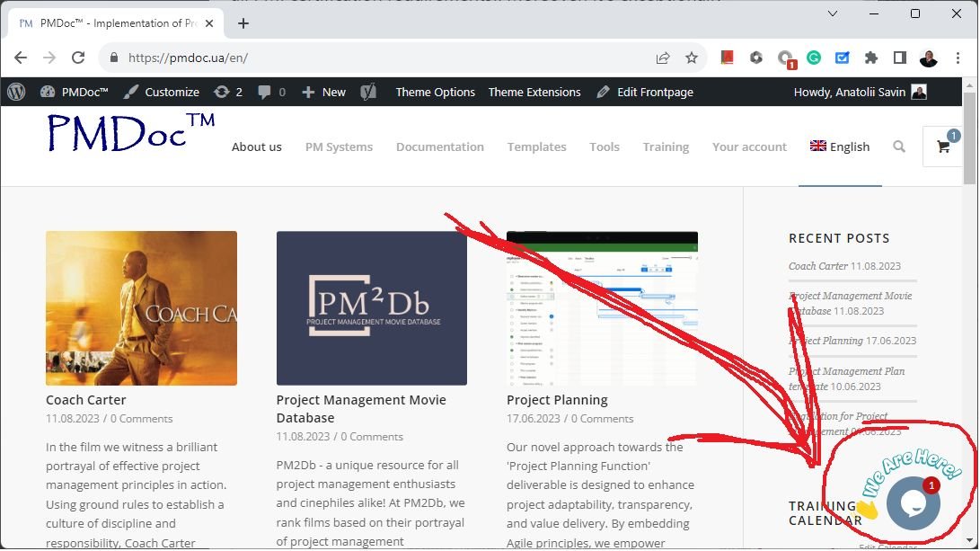Image resolution: width=980 pixels, height=551 pixels.
Task: View site info via padlock icon
Action: (114, 58)
